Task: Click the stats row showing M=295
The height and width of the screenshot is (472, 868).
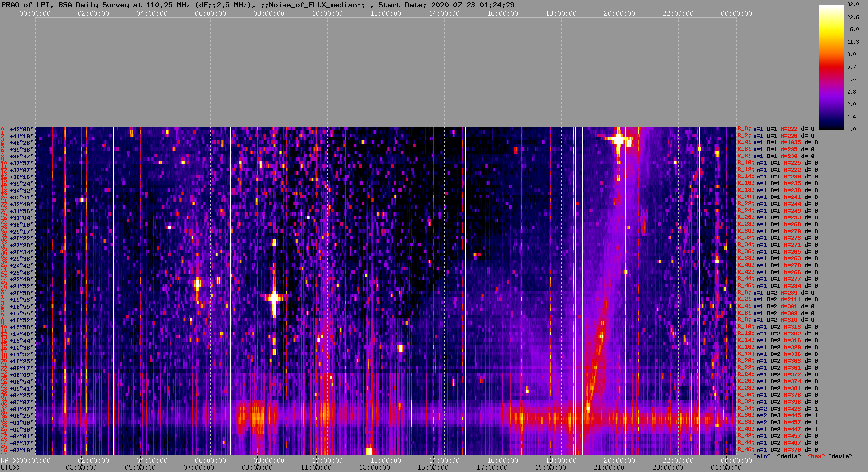Action: click(x=776, y=150)
